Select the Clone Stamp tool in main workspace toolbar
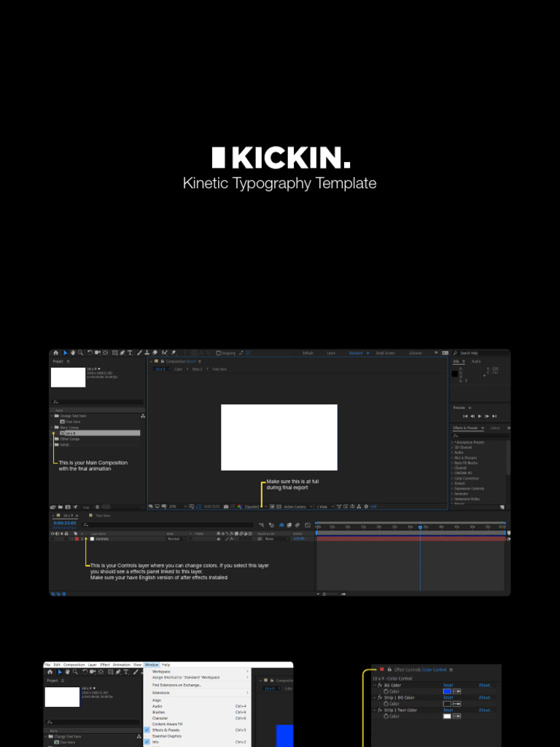This screenshot has height=747, width=560. tap(147, 353)
